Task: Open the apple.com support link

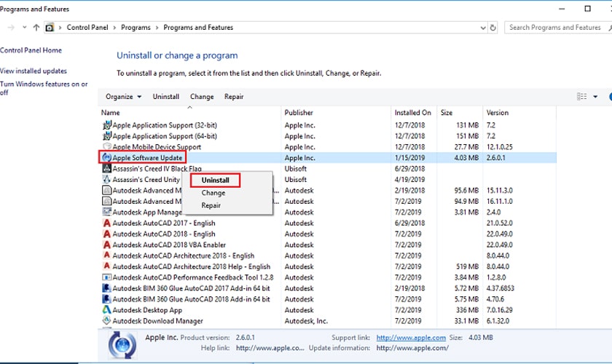Action: pos(411,338)
